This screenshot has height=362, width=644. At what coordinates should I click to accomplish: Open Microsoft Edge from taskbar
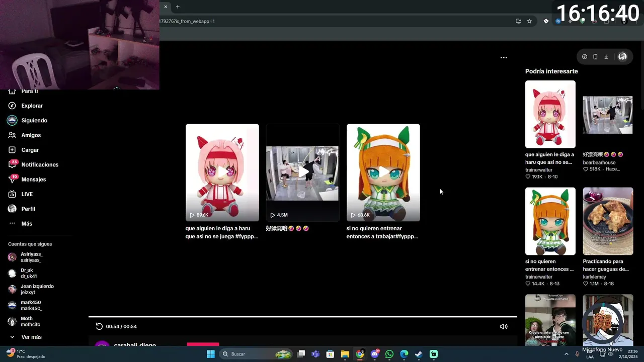[404, 354]
